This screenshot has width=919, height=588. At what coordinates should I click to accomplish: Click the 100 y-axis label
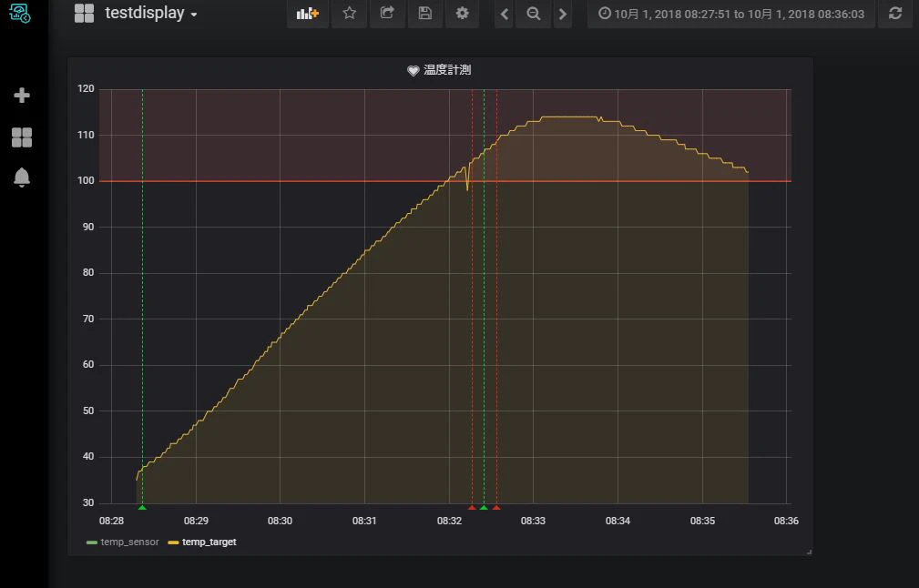pyautogui.click(x=86, y=180)
